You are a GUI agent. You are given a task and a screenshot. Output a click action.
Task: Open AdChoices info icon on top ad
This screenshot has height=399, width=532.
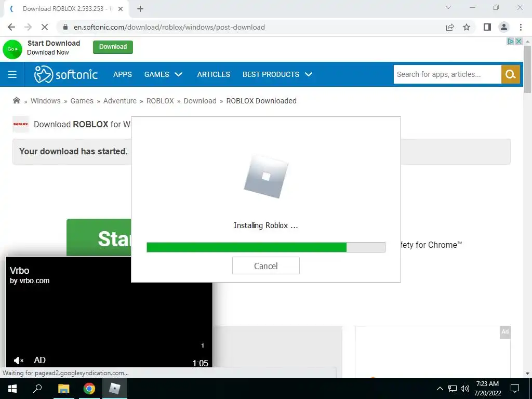510,42
